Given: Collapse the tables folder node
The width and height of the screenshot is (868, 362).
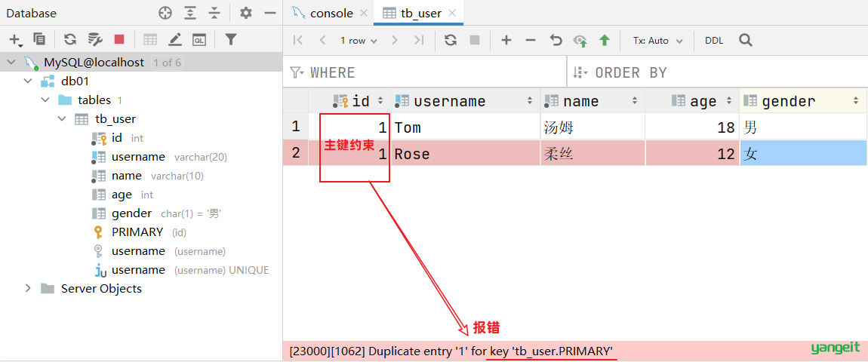Looking at the screenshot, I should (45, 100).
